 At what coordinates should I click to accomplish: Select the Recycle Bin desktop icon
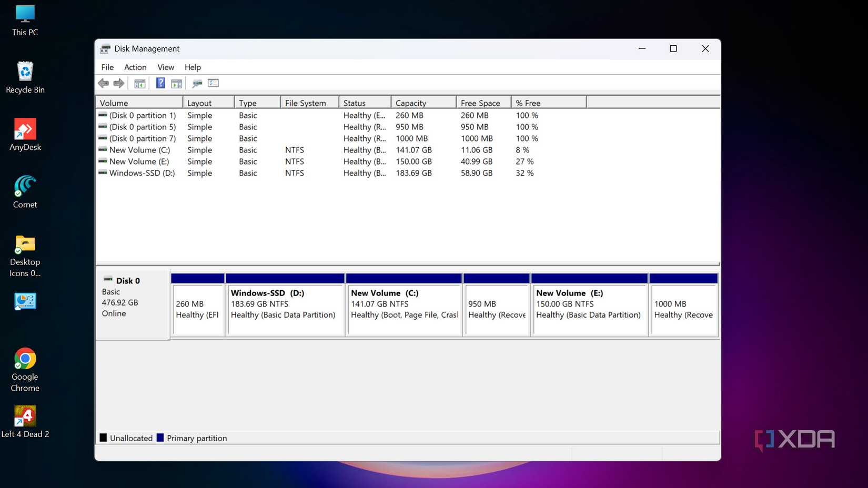[25, 78]
